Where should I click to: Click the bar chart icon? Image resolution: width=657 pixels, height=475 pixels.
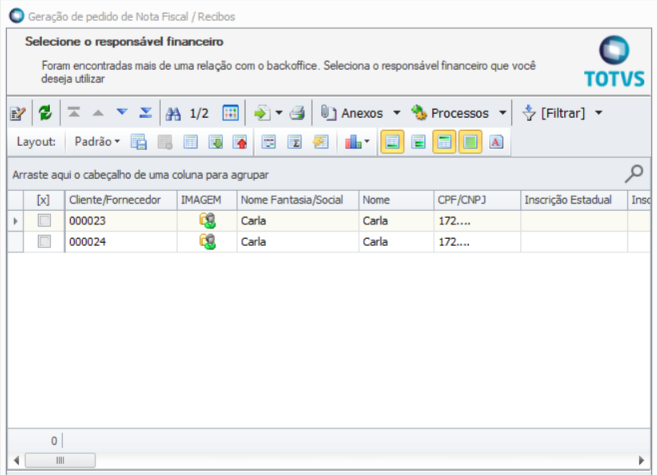(353, 142)
